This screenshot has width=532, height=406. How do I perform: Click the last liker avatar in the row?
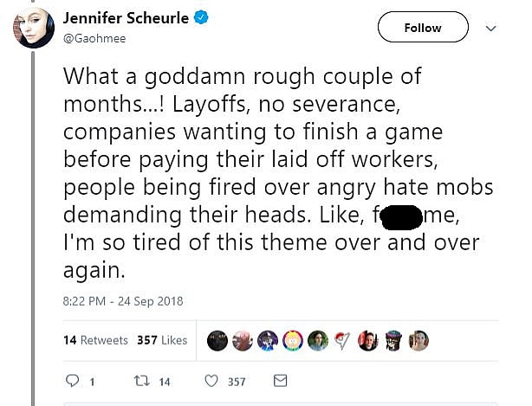tap(418, 340)
